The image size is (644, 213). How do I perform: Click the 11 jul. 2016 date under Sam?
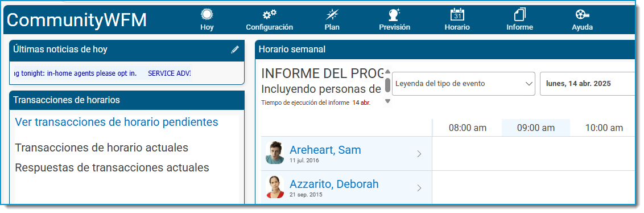coord(304,161)
